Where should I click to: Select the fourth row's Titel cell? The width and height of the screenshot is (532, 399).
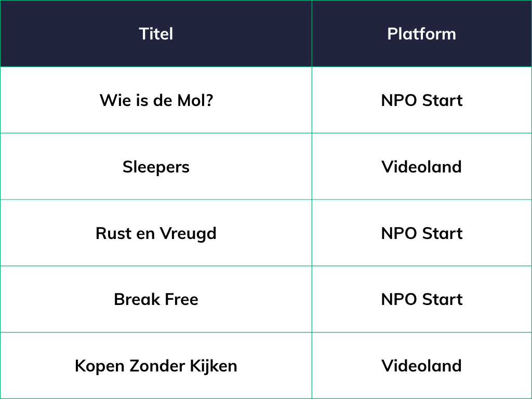click(x=156, y=299)
